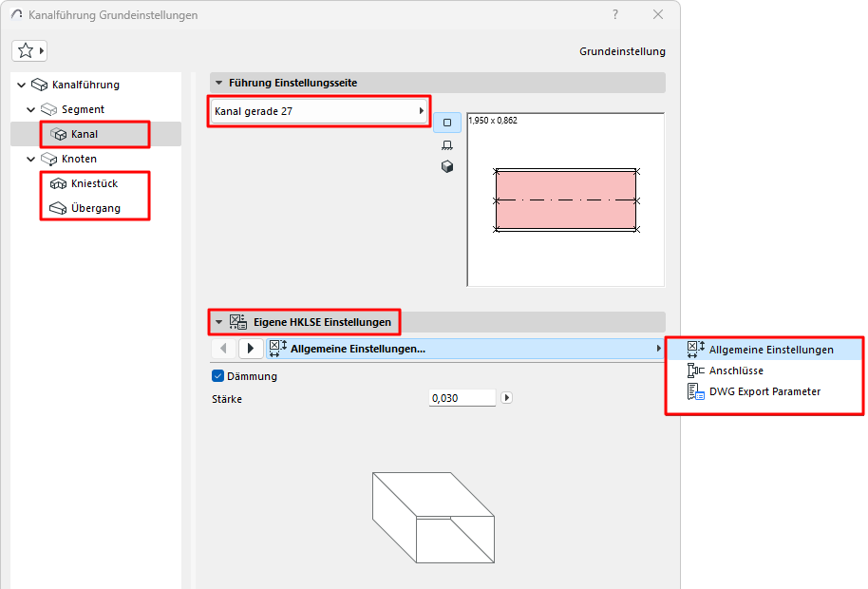The width and height of the screenshot is (868, 589).
Task: Choose Allgemeine Einstellungen in popup menu
Action: tap(764, 350)
